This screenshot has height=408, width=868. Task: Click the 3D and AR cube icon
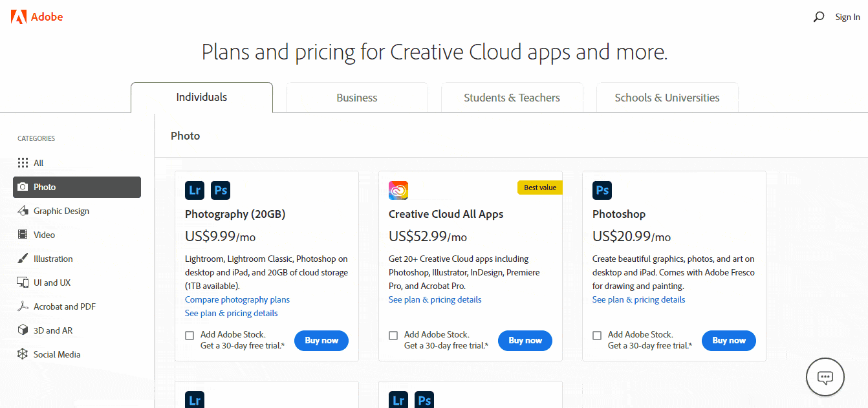[23, 330]
